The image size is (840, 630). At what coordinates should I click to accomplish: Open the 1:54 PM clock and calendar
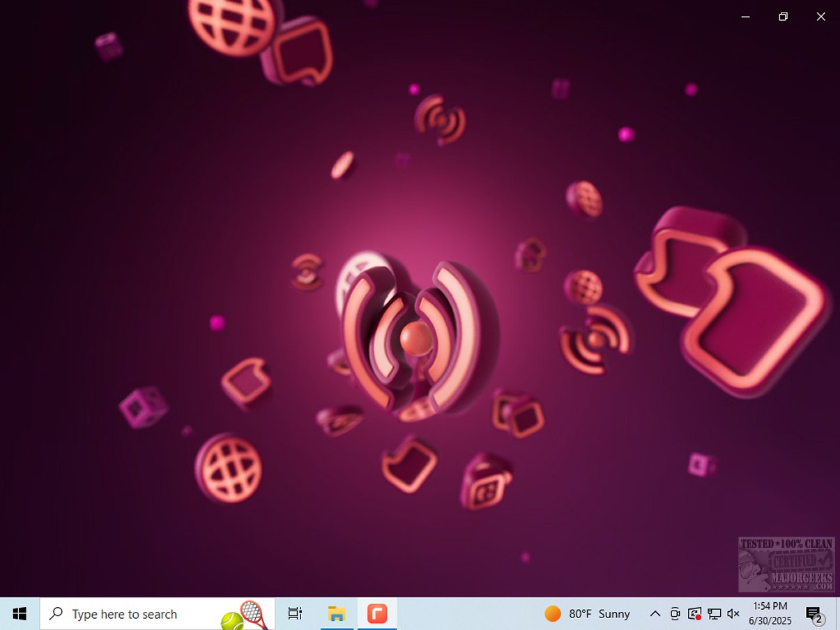[x=770, y=614]
